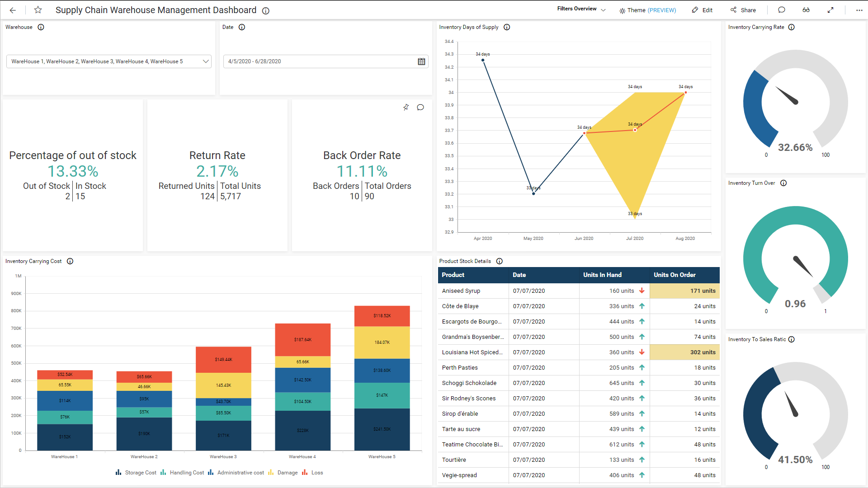The image size is (868, 488).
Task: Click the back arrow in the top-left corner
Action: 12,10
